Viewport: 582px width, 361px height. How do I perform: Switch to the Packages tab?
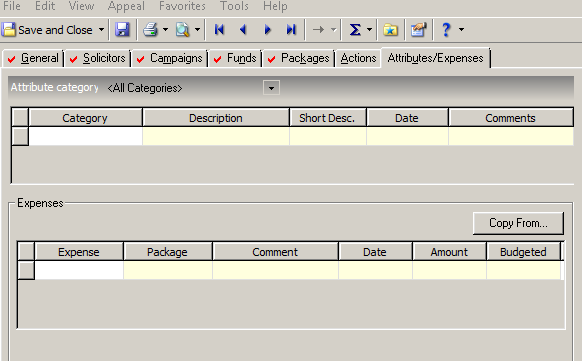point(299,58)
